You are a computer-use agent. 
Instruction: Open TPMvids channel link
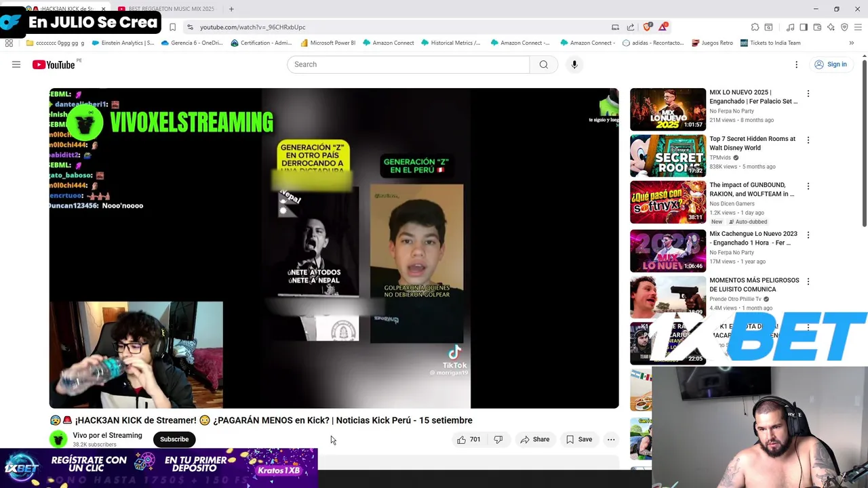click(720, 157)
